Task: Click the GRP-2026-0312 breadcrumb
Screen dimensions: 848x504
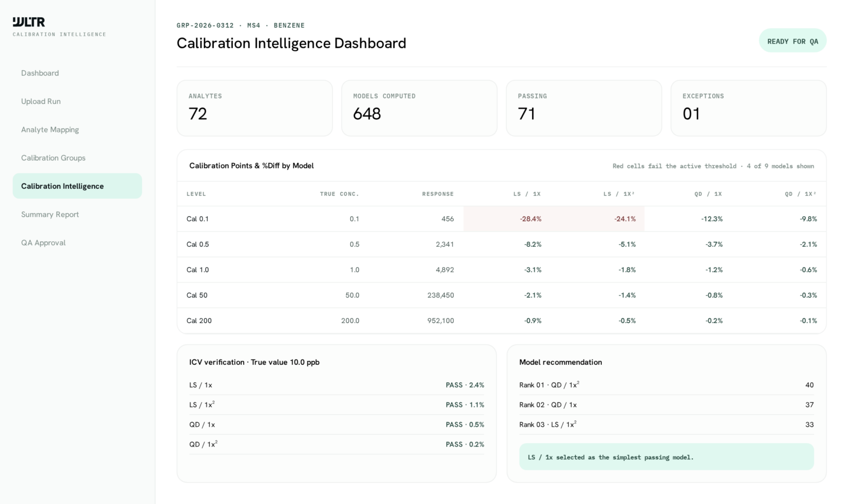Action: 205,25
